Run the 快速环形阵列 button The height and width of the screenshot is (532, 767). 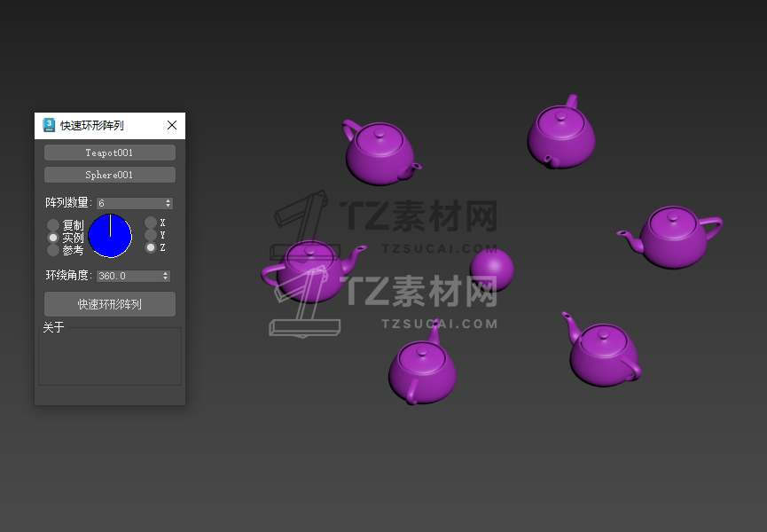coord(110,304)
